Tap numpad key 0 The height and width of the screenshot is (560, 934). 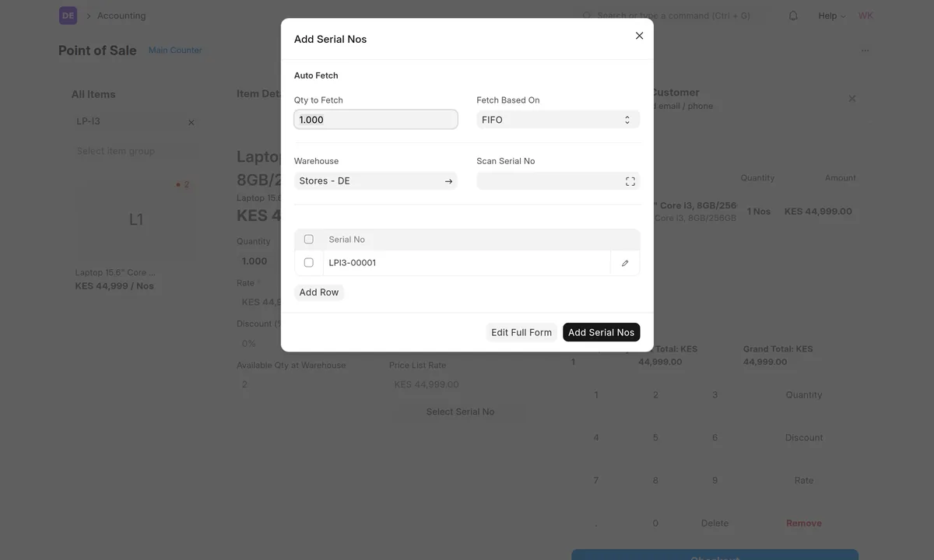655,523
